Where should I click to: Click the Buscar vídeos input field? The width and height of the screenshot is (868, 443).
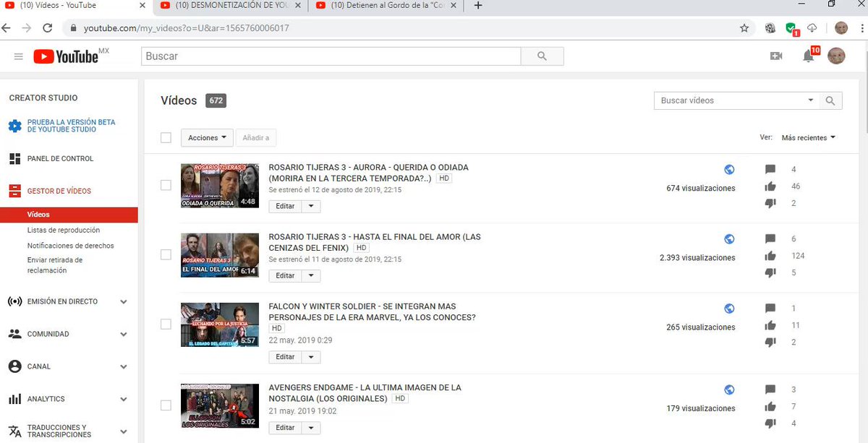729,100
